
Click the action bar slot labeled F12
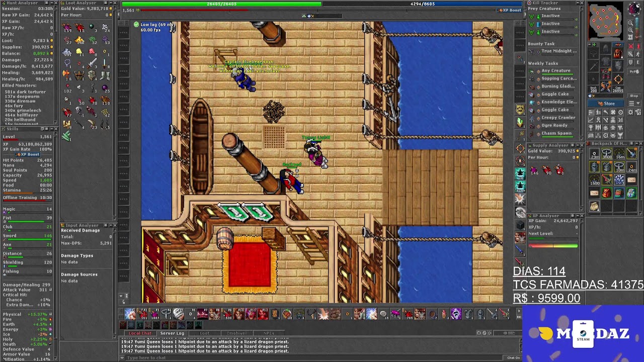tap(264, 314)
